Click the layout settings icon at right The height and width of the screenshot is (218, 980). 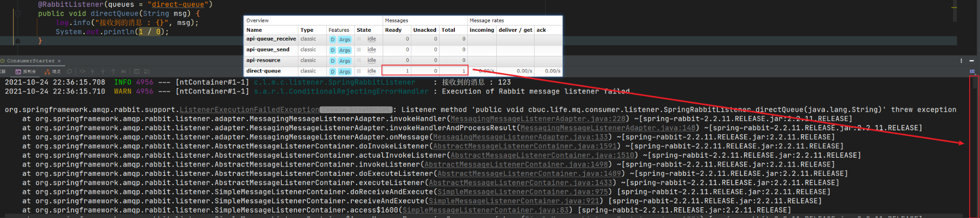pos(972,72)
